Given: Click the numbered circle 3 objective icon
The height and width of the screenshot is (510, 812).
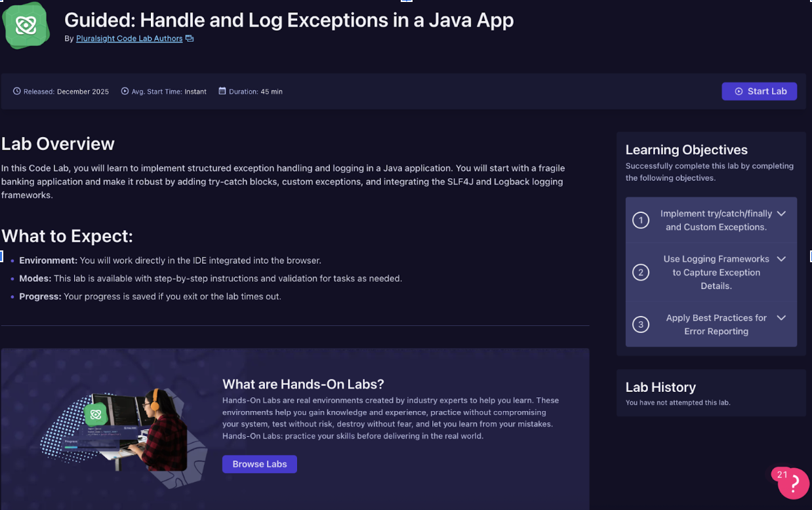Looking at the screenshot, I should (641, 324).
